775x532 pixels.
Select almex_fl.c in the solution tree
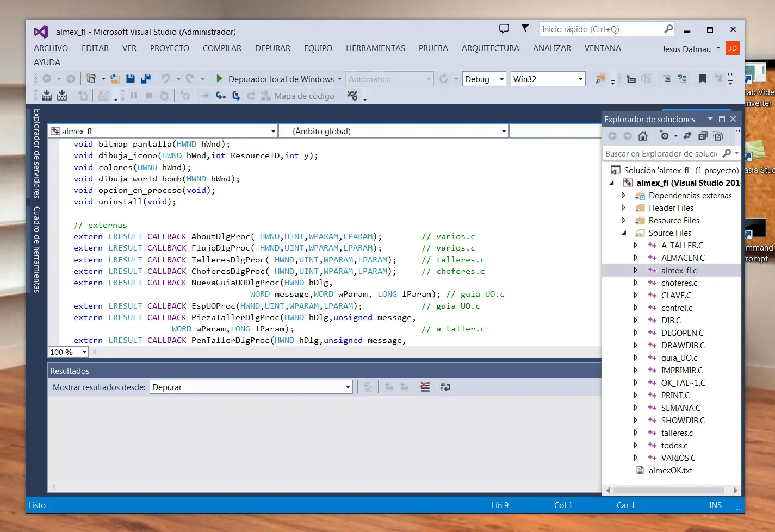pos(678,270)
